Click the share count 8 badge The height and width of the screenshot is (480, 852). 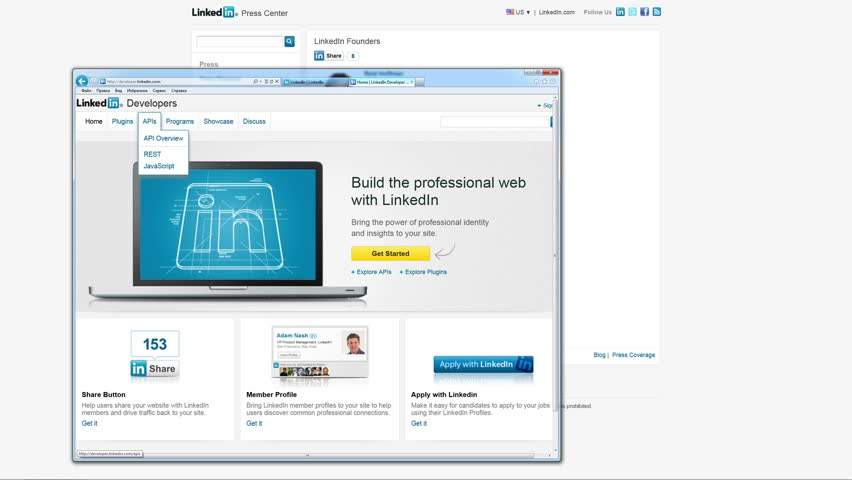point(353,55)
